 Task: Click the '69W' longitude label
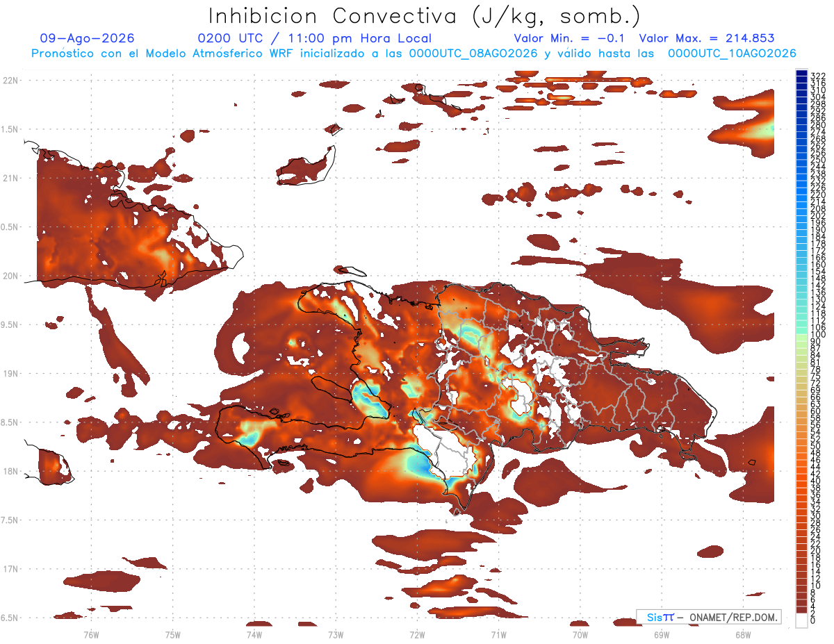pyautogui.click(x=661, y=634)
